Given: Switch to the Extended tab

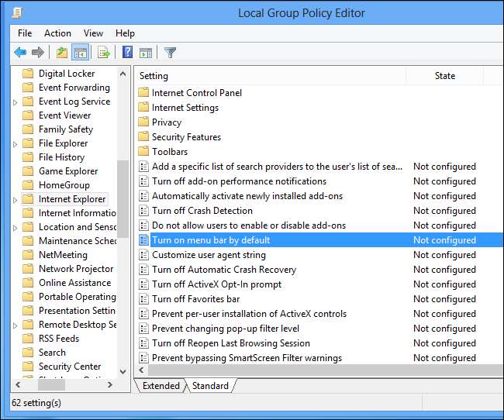Looking at the screenshot, I should click(161, 386).
